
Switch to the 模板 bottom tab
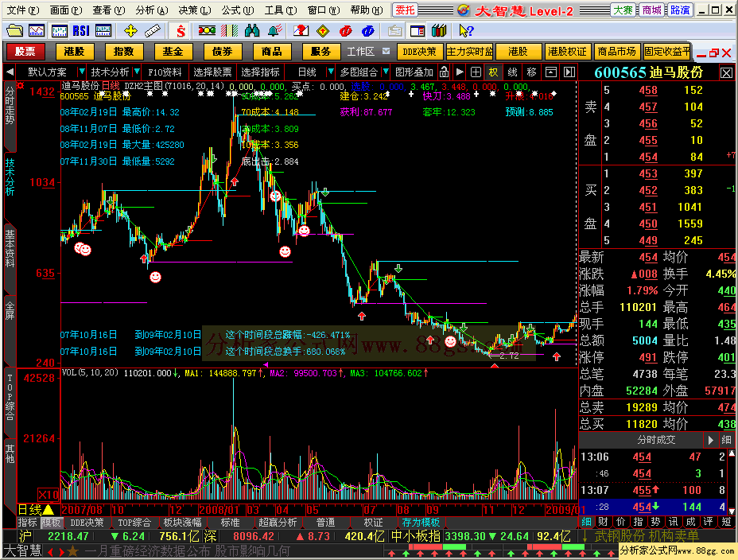[x=51, y=523]
